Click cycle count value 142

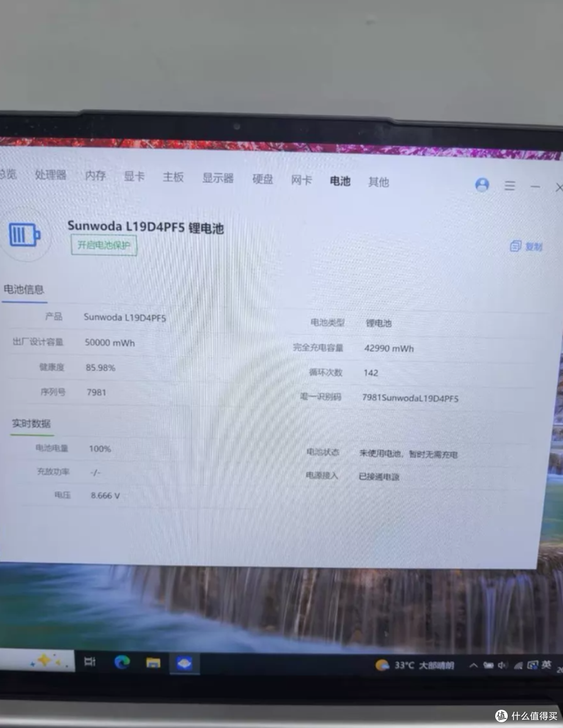[371, 373]
